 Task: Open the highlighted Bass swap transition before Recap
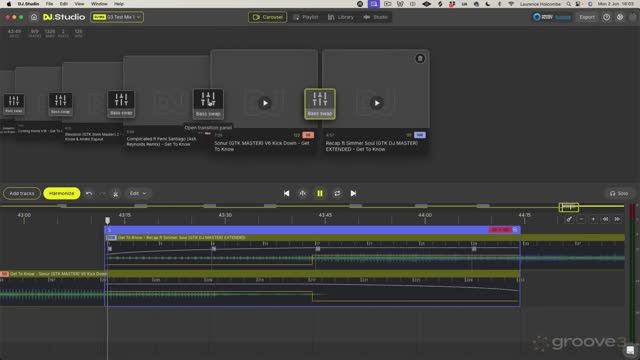(x=320, y=104)
